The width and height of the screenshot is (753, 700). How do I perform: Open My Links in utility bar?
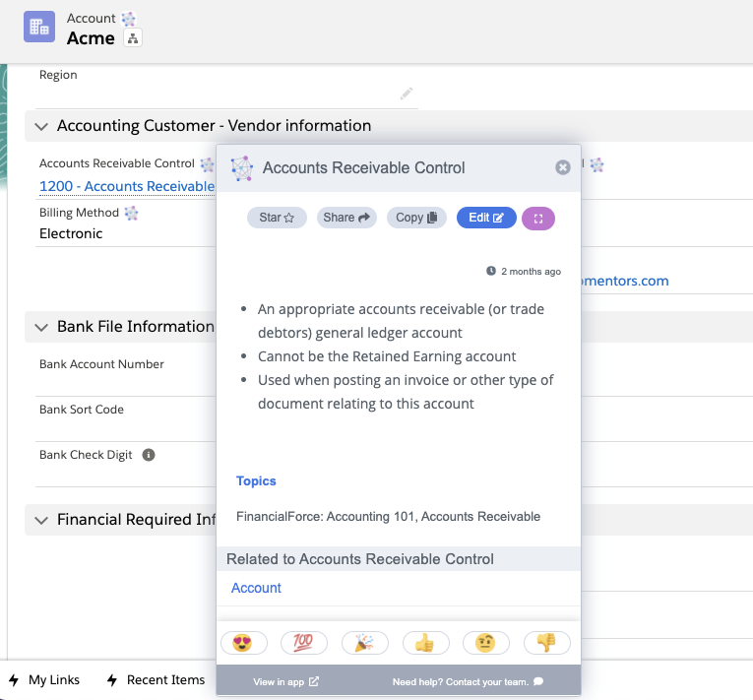click(x=44, y=680)
